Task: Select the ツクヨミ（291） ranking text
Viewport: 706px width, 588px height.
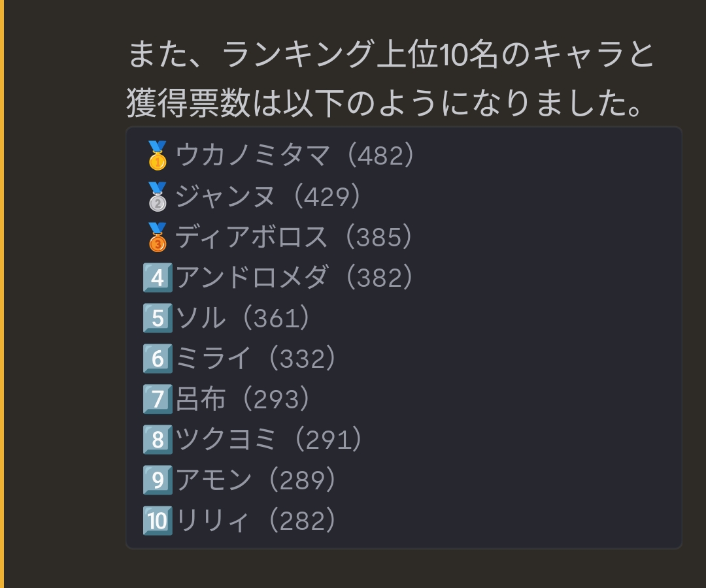Action: pos(269,440)
